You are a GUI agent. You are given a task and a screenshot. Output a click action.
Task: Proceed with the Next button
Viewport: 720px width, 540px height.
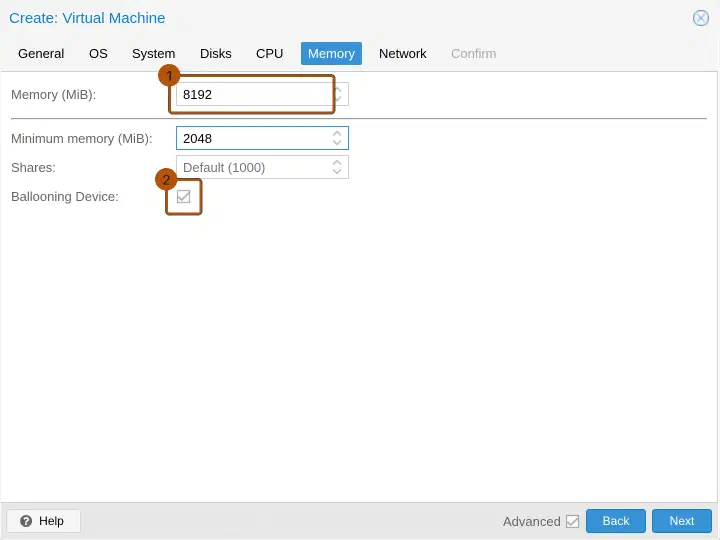click(681, 521)
